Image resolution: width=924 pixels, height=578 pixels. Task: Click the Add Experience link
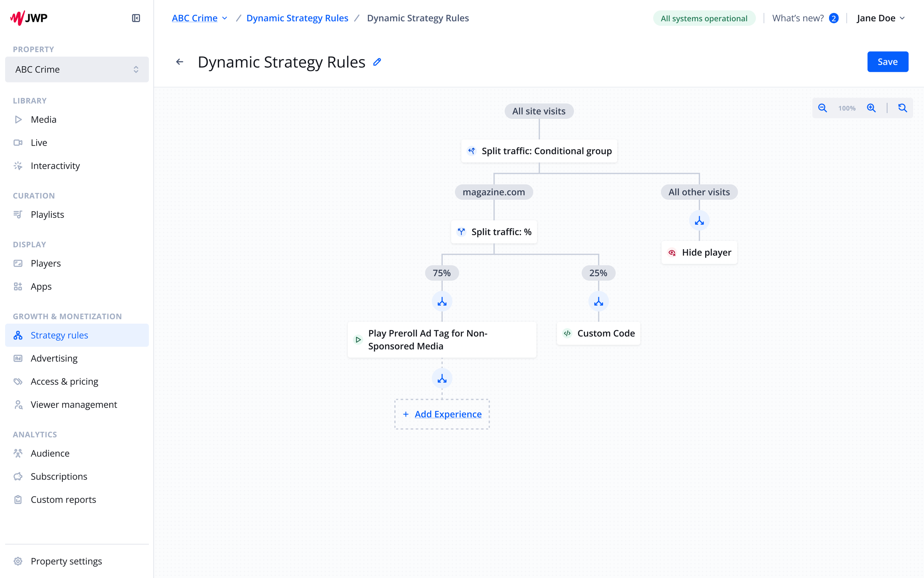tap(448, 414)
